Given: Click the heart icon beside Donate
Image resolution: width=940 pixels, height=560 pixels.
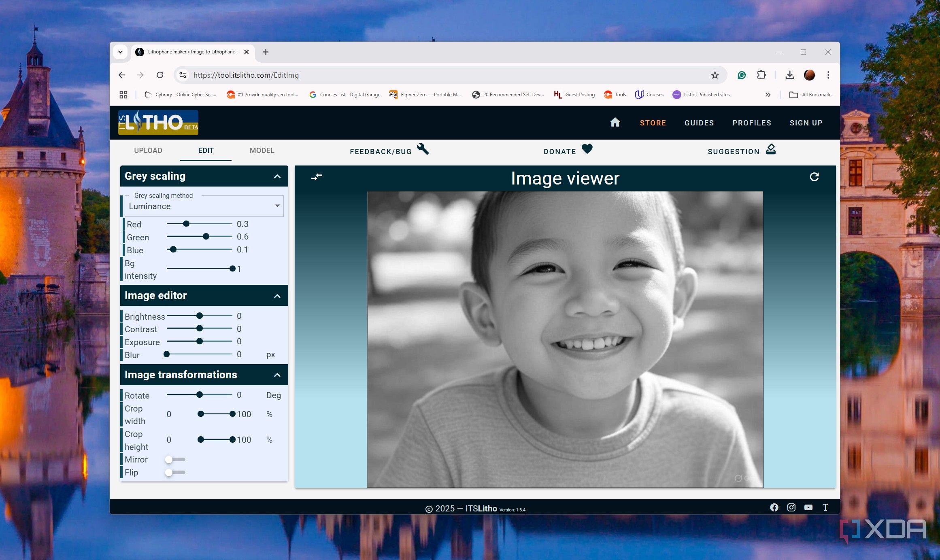Looking at the screenshot, I should (x=587, y=149).
